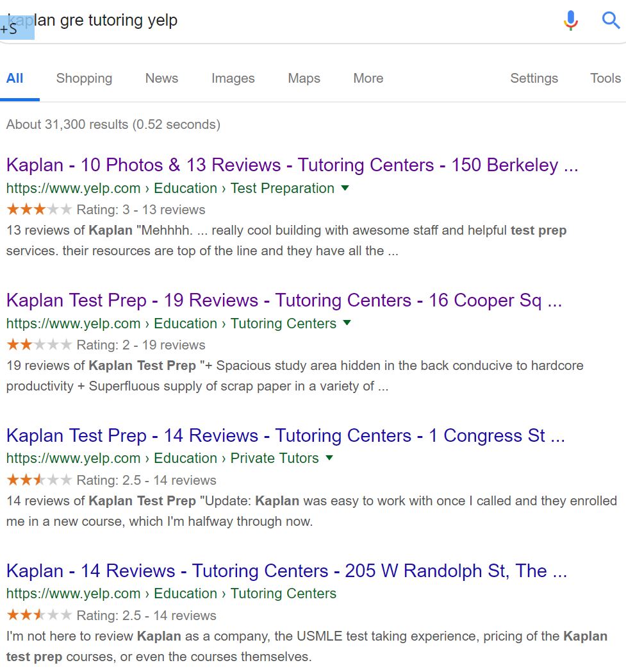This screenshot has width=626, height=672.
Task: Switch to the Maps tab
Action: pos(303,78)
